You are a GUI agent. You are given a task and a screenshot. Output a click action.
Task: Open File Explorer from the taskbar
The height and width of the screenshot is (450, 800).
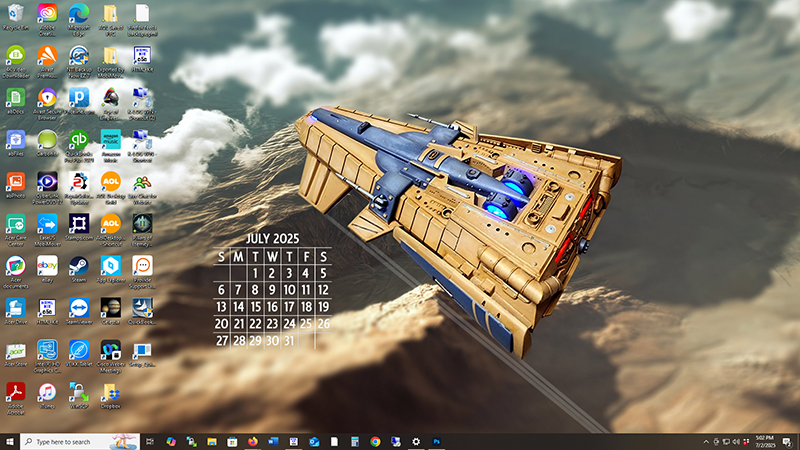[x=212, y=442]
